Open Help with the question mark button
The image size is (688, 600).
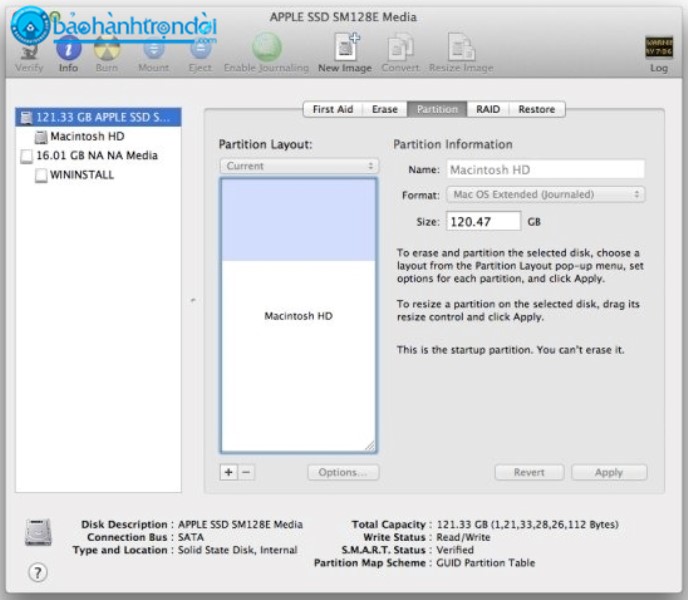[x=38, y=572]
